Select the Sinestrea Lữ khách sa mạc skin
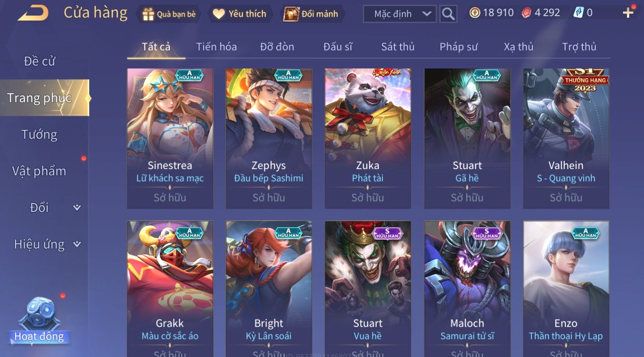This screenshot has width=644, height=357. click(x=170, y=139)
